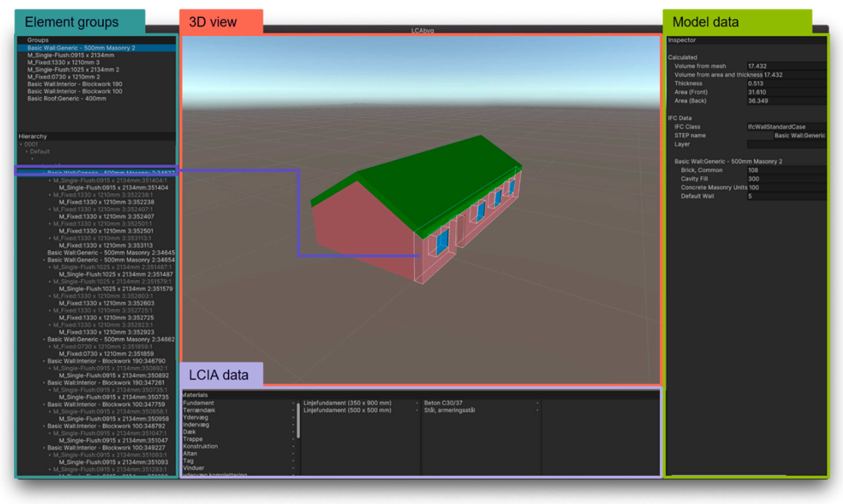Image resolution: width=843 pixels, height=504 pixels.
Task: Select M_Fixed:1330 x 1210mm 3:352238 item
Action: click(106, 202)
